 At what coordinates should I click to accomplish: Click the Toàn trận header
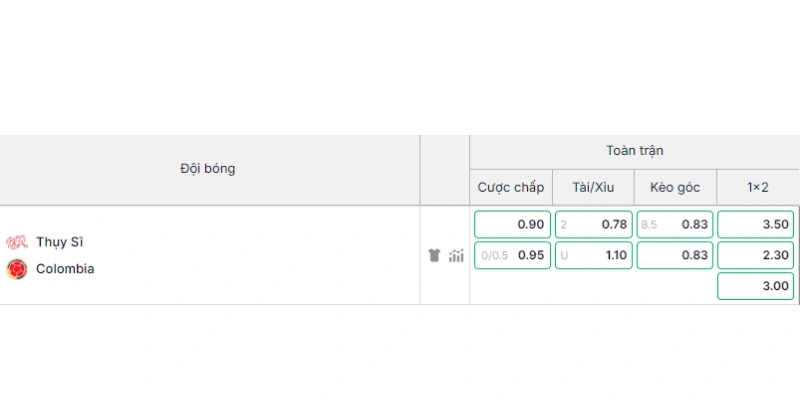[x=635, y=151]
